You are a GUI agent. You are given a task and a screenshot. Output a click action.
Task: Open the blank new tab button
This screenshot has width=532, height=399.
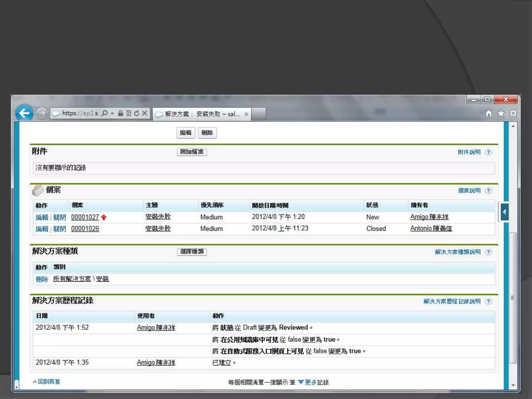(259, 114)
